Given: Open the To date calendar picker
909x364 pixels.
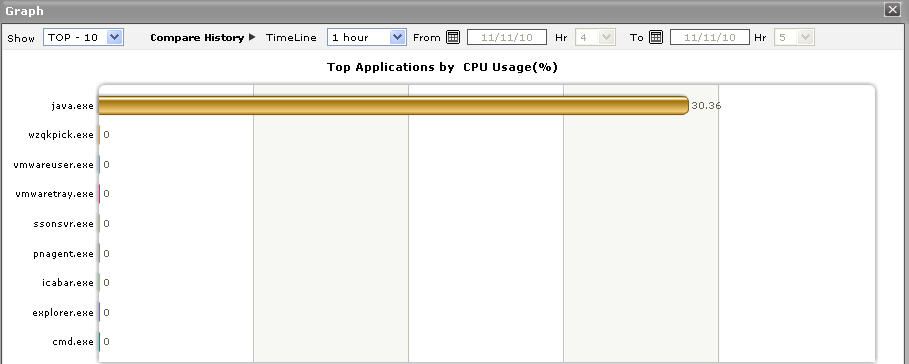Looking at the screenshot, I should click(x=656, y=38).
